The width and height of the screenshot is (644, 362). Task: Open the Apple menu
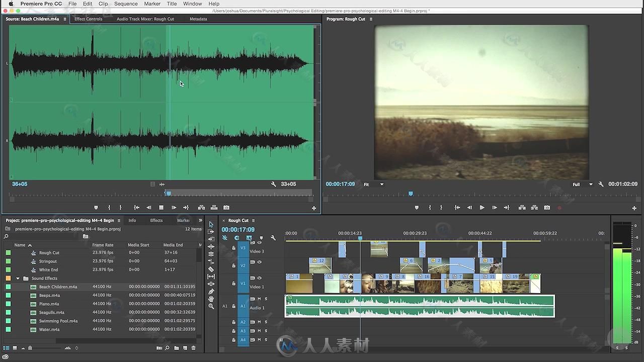(x=11, y=4)
